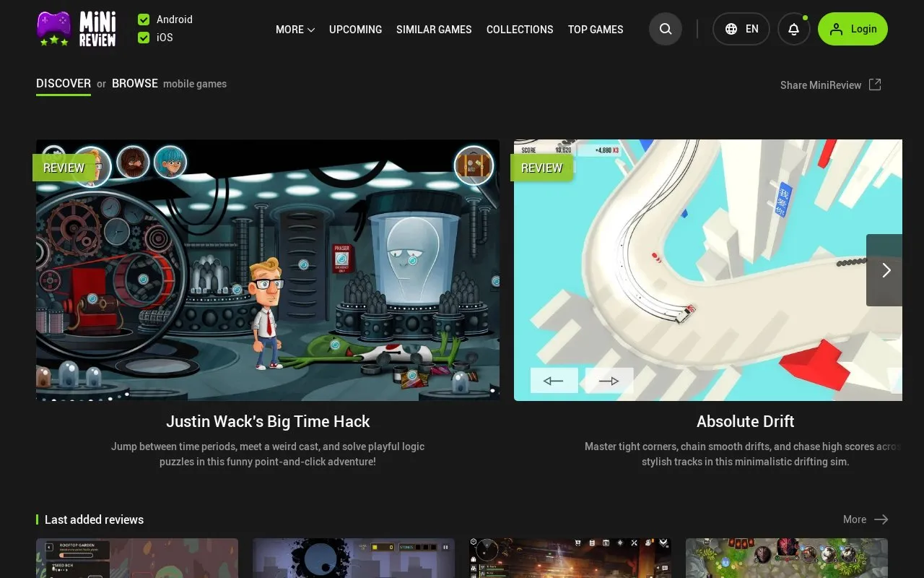Click the green Login button
This screenshot has height=578, width=924.
pos(853,29)
